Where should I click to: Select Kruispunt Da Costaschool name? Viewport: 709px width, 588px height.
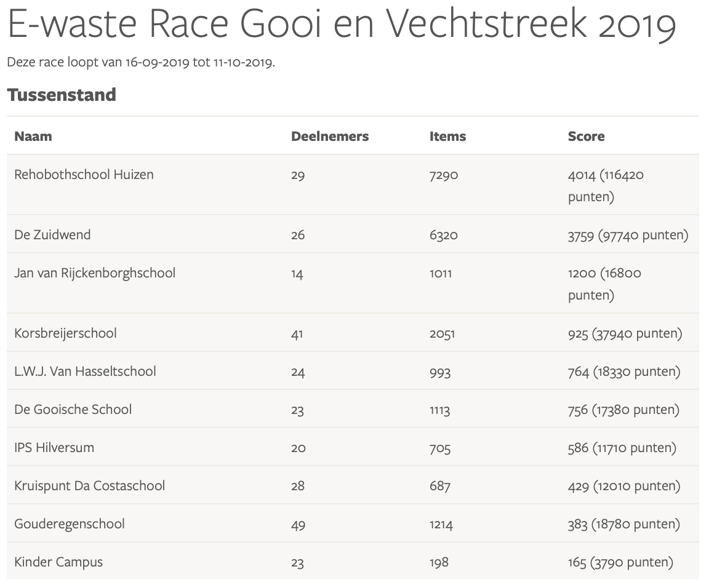[89, 486]
